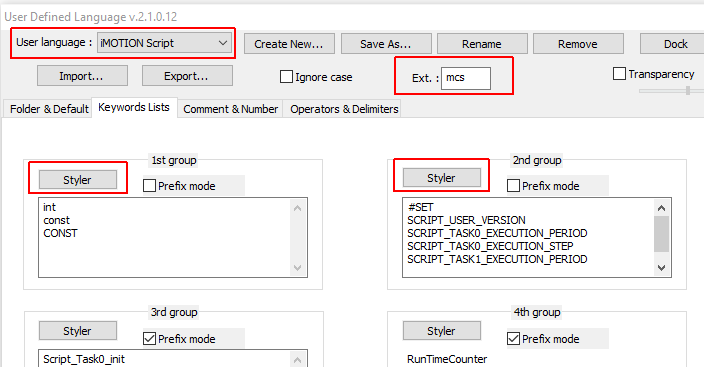Click the Create New... button
This screenshot has width=704, height=367.
(x=289, y=44)
